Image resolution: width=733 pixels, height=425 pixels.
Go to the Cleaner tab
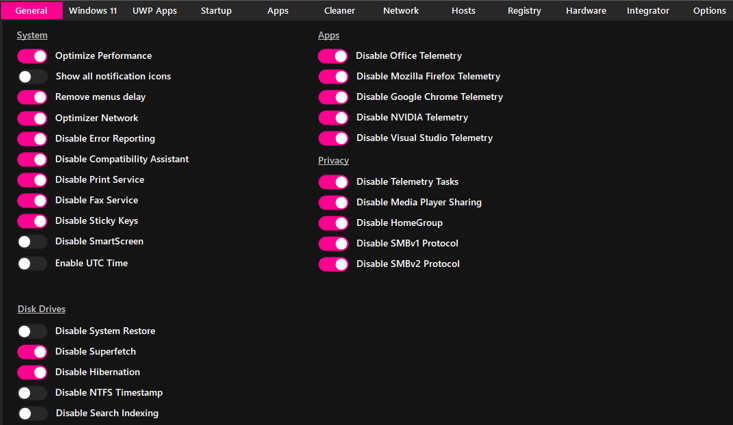pos(339,11)
